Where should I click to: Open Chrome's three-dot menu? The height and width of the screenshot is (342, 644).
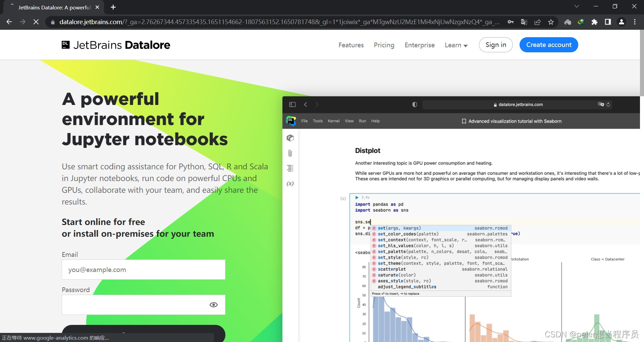pyautogui.click(x=635, y=22)
